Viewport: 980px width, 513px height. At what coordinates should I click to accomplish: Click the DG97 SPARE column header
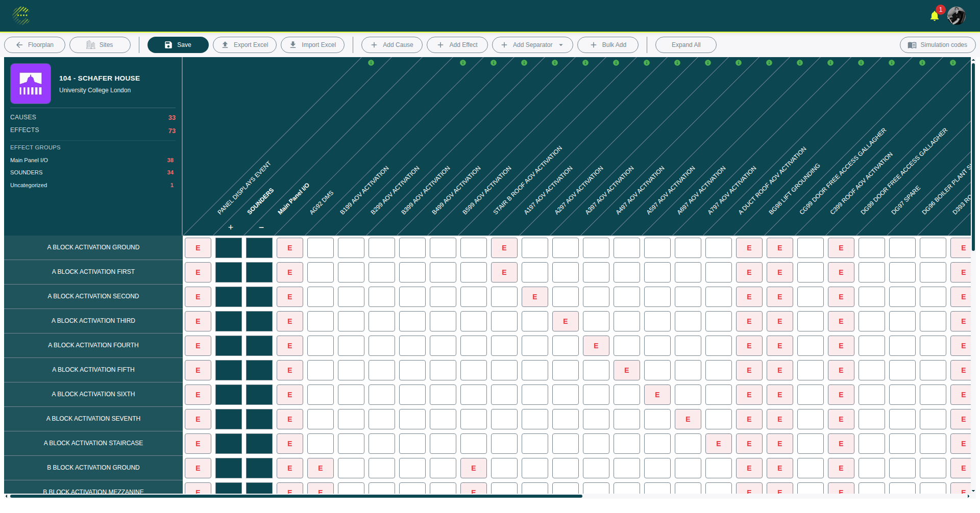click(x=905, y=200)
